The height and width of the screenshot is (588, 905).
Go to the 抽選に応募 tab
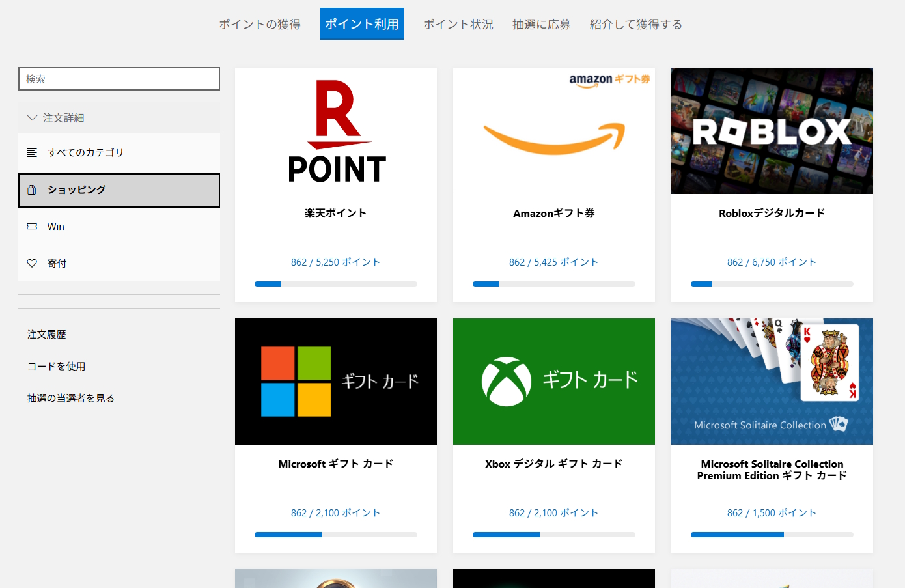541,24
